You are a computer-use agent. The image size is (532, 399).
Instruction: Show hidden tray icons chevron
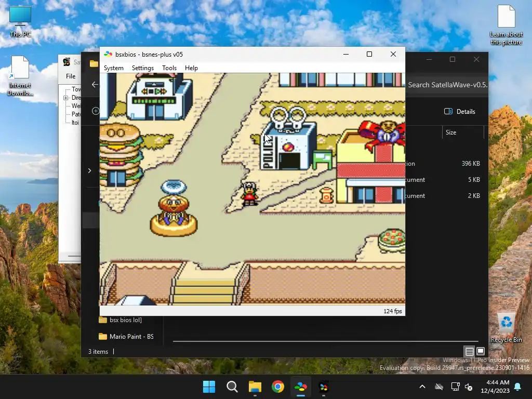(422, 387)
